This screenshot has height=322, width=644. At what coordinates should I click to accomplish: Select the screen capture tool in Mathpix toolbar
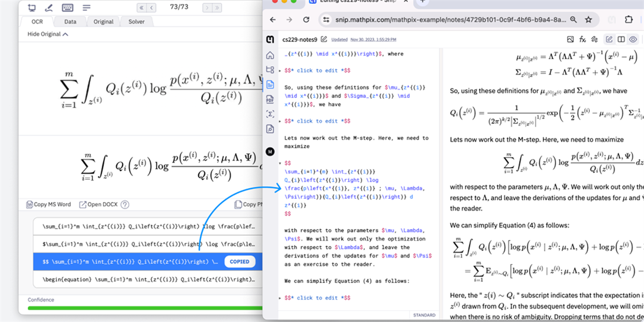(x=32, y=8)
